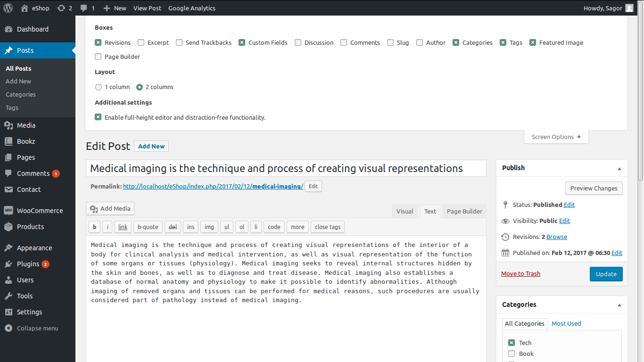Click the Contact envelope icon
Image resolution: width=644 pixels, height=362 pixels.
click(x=8, y=189)
